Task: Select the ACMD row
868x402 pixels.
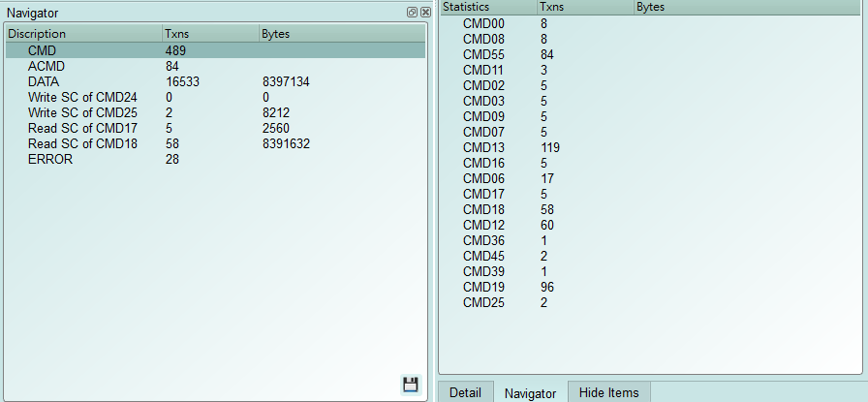Action: coord(216,67)
